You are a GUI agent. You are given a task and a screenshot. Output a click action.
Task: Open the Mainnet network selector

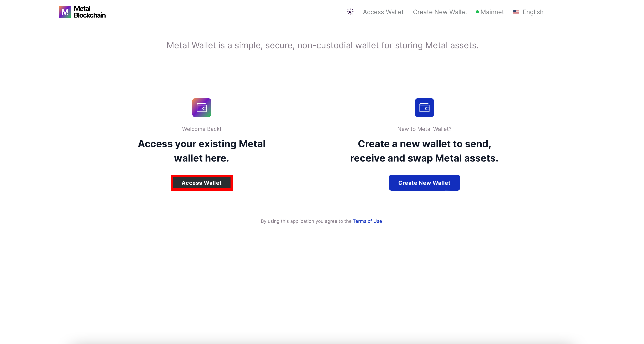(x=492, y=12)
